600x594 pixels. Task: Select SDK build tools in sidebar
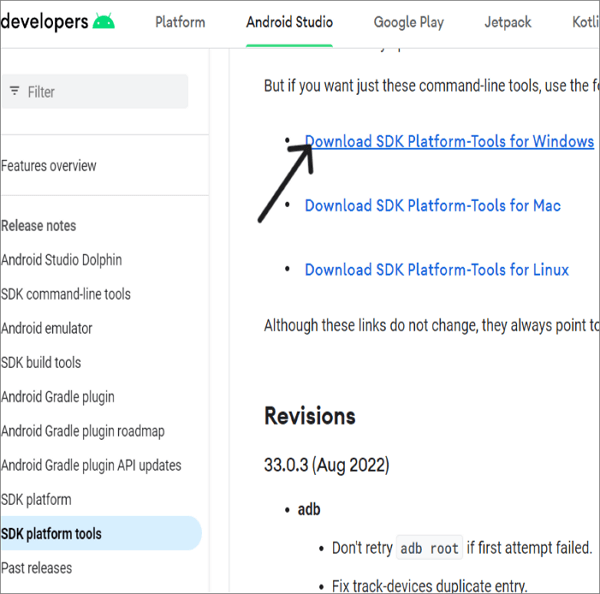[x=41, y=362]
